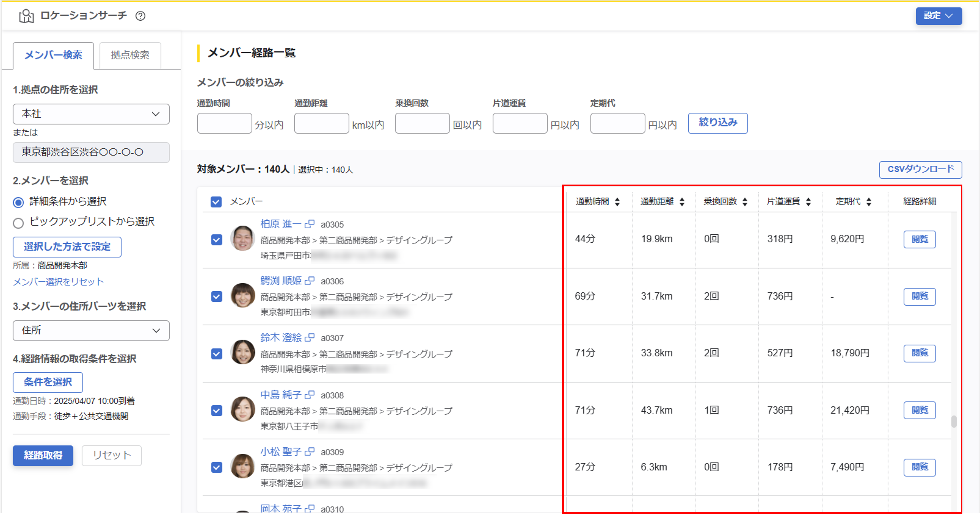The image size is (980, 514).
Task: Select ピックアップリストから選択 radio button
Action: [18, 223]
